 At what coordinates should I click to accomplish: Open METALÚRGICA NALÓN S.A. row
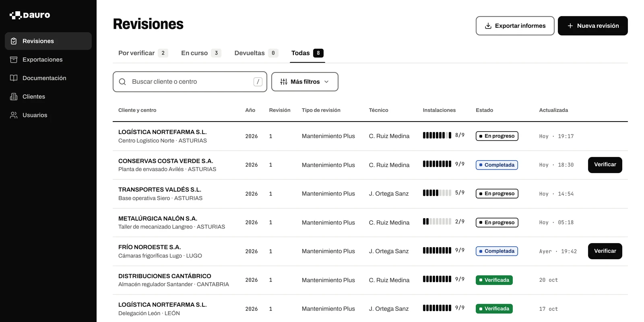click(x=370, y=223)
